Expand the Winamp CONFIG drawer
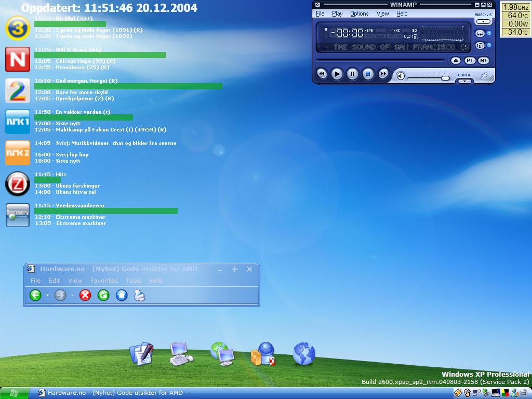The image size is (532, 399). 464,81
